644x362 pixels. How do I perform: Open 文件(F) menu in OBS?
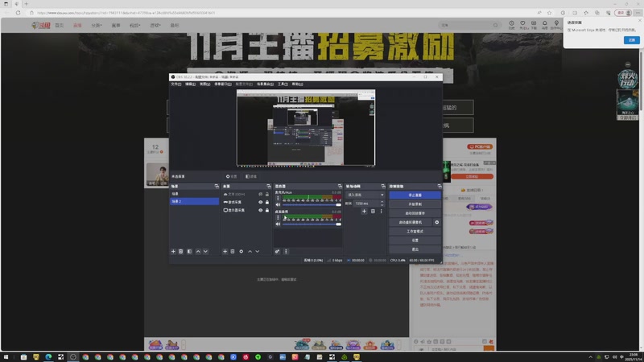coord(175,84)
